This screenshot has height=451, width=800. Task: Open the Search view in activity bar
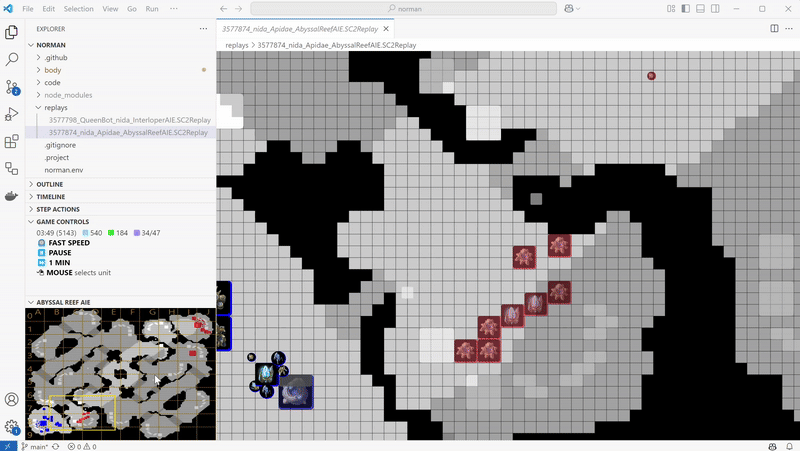[11, 59]
